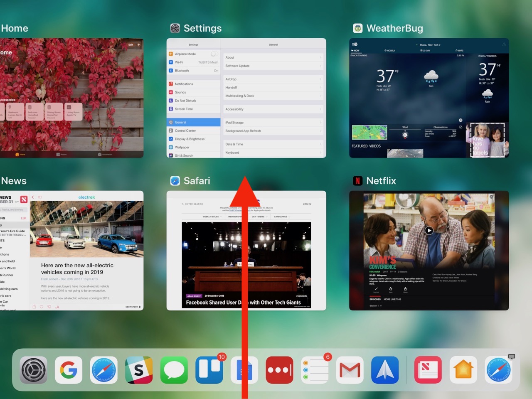Expand the About row chevron in Settings
Screen dimensions: 532x399
tap(321, 57)
